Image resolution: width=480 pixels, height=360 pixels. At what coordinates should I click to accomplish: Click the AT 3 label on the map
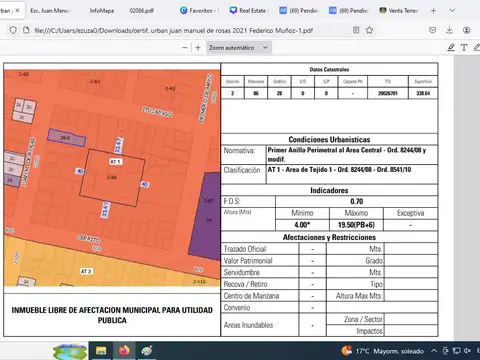[86, 271]
